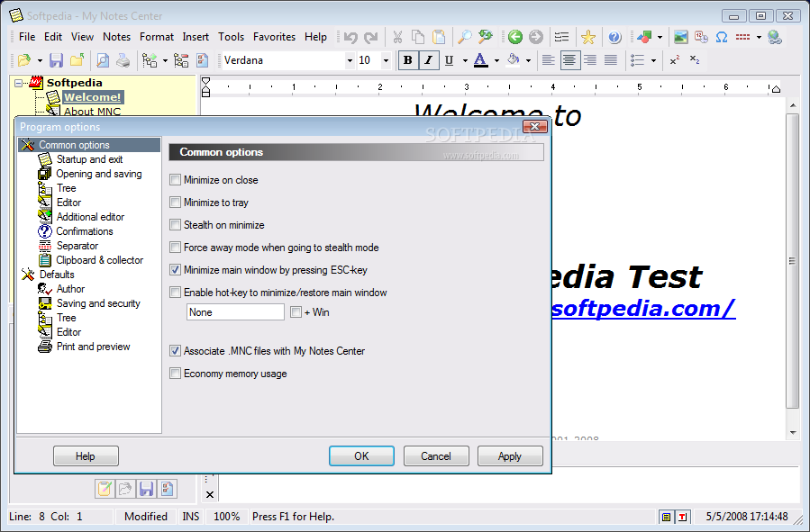The image size is (810, 532).
Task: Click the blue Help question icon
Action: pyautogui.click(x=614, y=37)
